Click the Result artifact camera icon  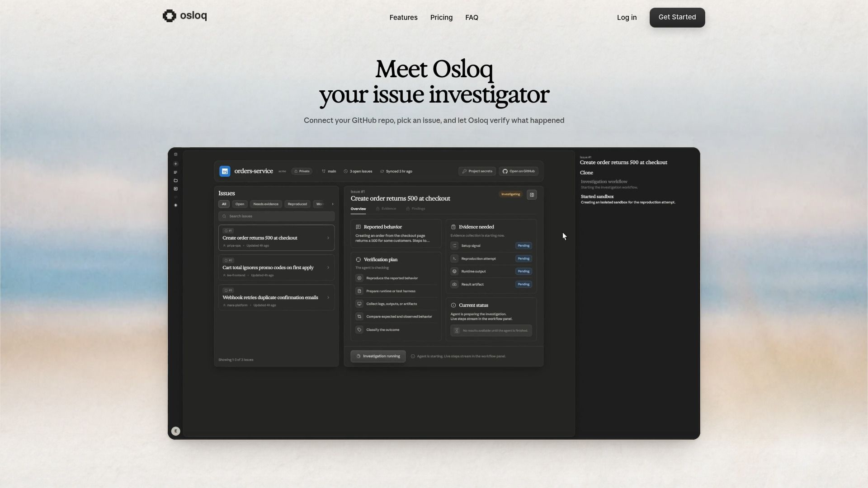point(454,284)
